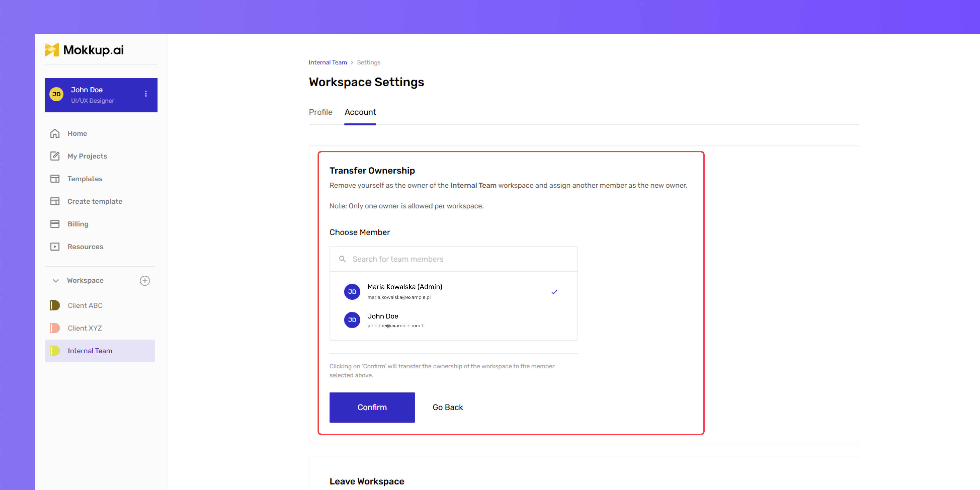
Task: Select the Account tab
Action: point(360,112)
